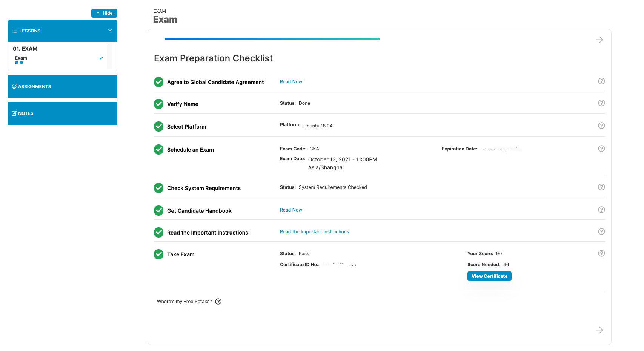Click green check for Verify Name
This screenshot has width=644, height=351.
click(x=158, y=104)
